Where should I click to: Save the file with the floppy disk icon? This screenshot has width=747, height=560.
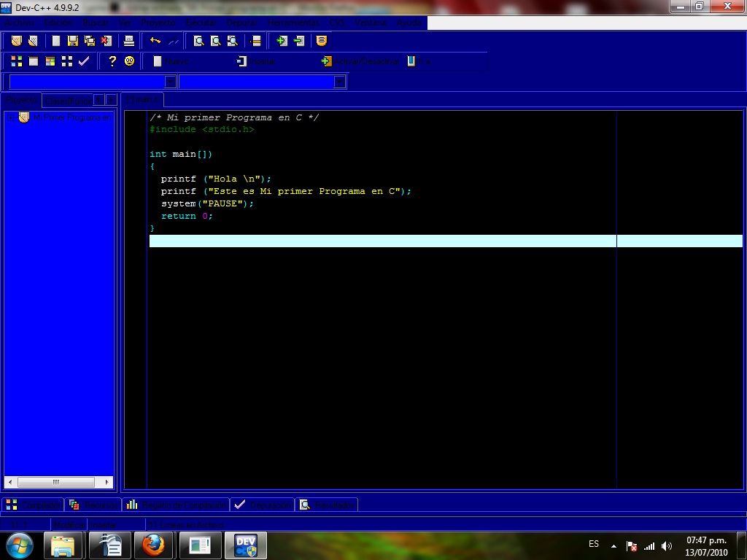(72, 41)
